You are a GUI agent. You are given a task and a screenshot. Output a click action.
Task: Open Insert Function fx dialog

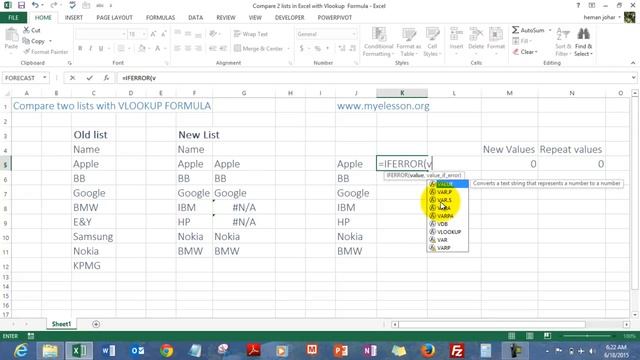(106, 78)
